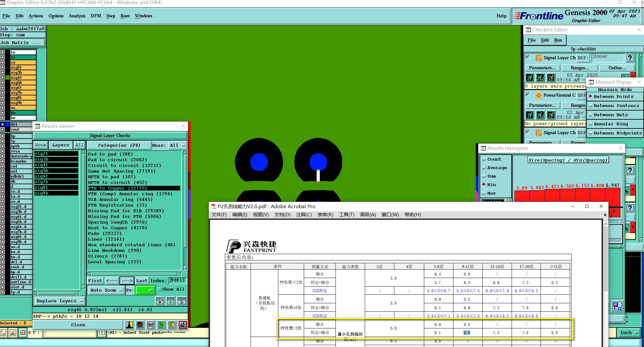Open the Run menu in Checklist Editor
Screen dimensions: 644x347
(x=558, y=40)
